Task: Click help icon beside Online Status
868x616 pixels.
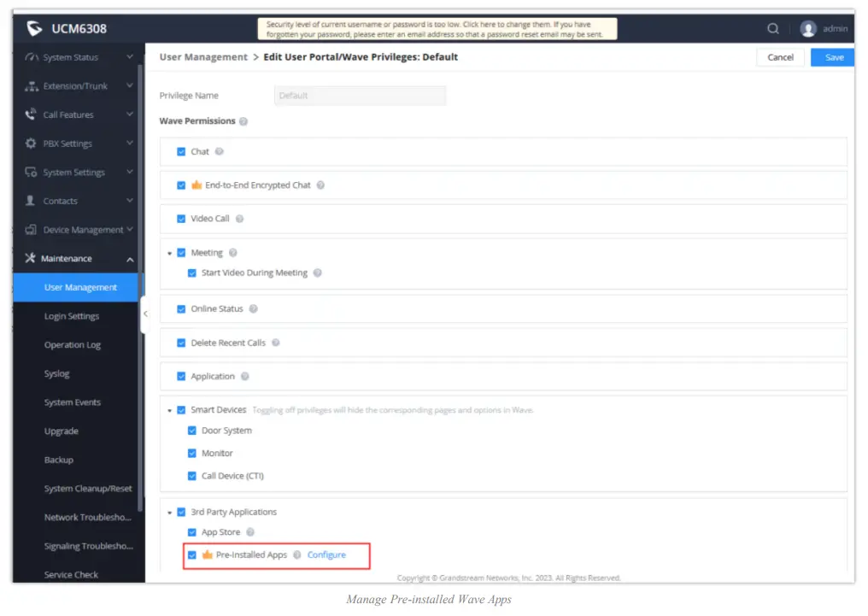Action: coord(254,308)
